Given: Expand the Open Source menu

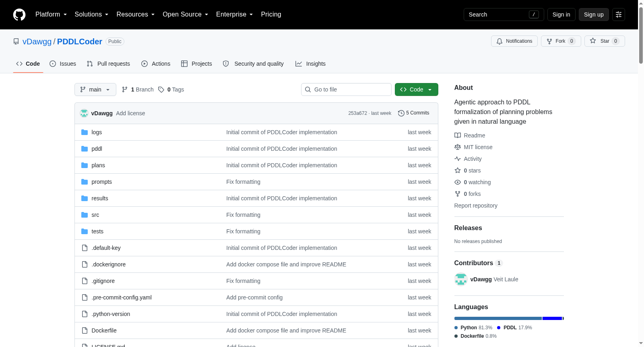Looking at the screenshot, I should 186,15.
